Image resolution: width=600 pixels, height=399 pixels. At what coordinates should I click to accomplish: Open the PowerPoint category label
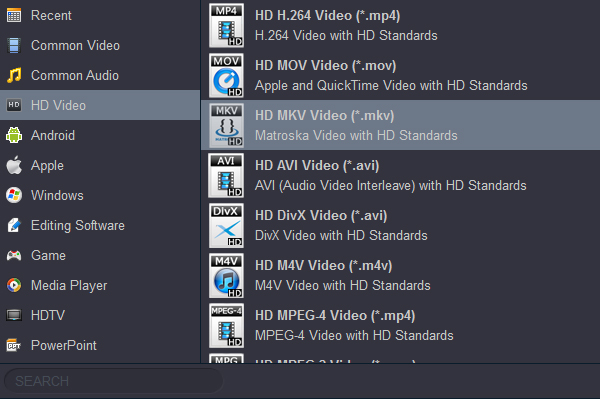point(64,345)
